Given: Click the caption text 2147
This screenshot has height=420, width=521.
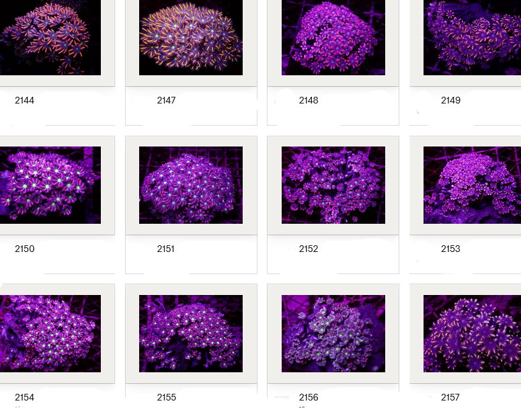Looking at the screenshot, I should coord(166,100).
